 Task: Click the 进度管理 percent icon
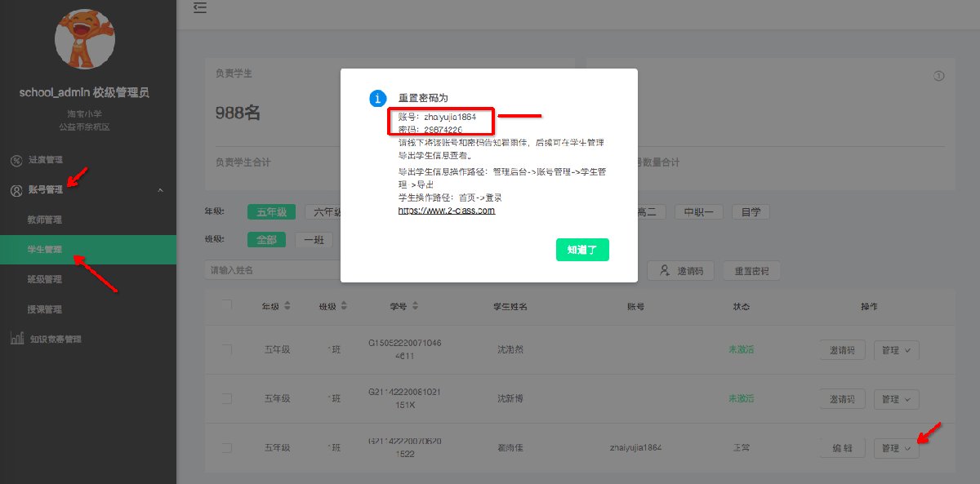(x=16, y=160)
